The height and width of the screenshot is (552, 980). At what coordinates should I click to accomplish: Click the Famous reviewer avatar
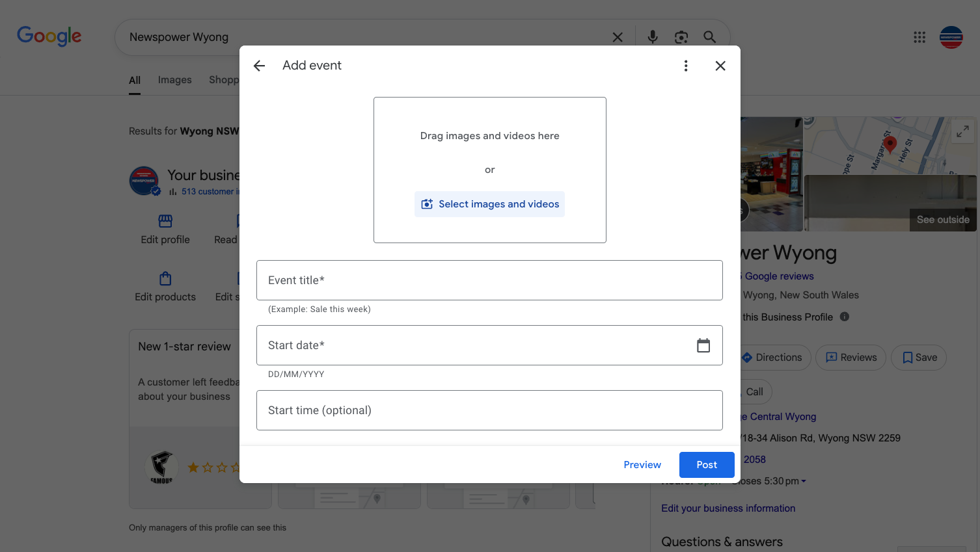coord(161,467)
